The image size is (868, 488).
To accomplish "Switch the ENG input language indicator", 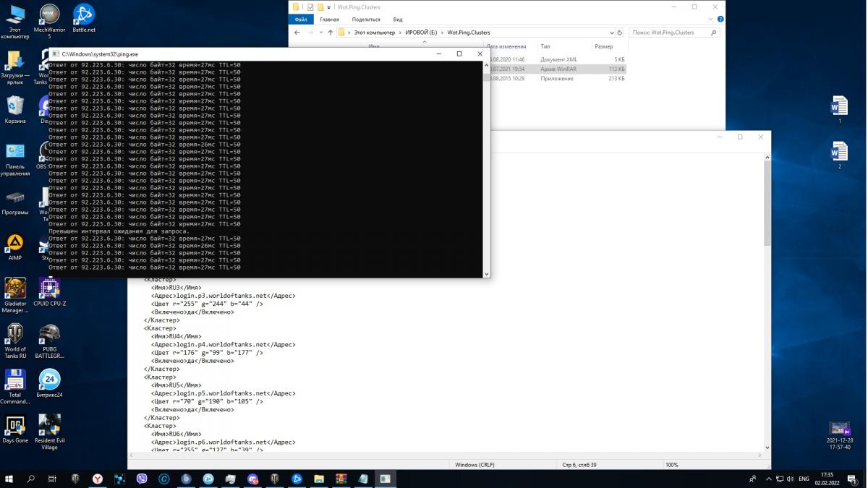I will click(804, 479).
